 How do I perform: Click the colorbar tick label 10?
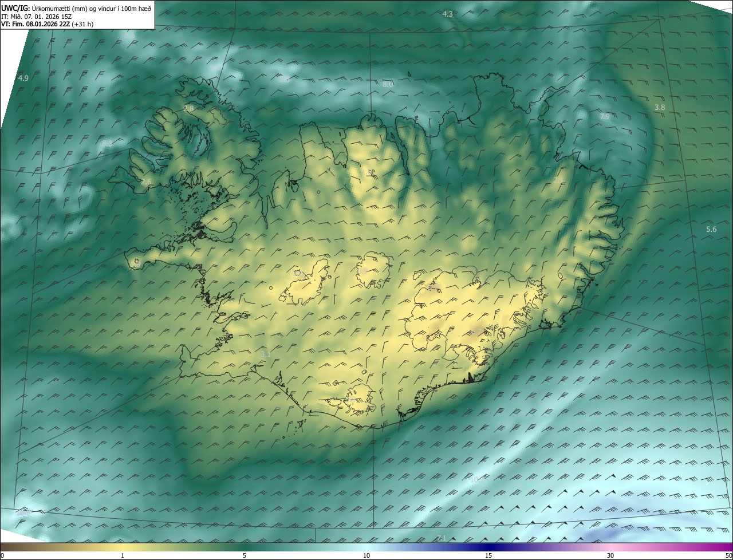(x=366, y=555)
